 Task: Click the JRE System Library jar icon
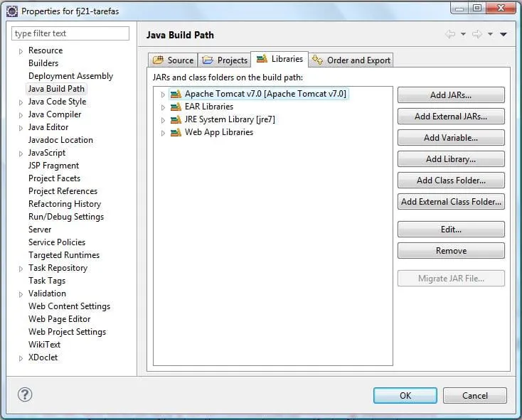176,119
